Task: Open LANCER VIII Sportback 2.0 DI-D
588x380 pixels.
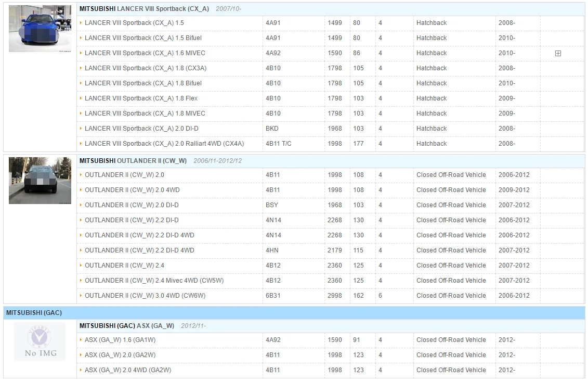Action: 141,129
